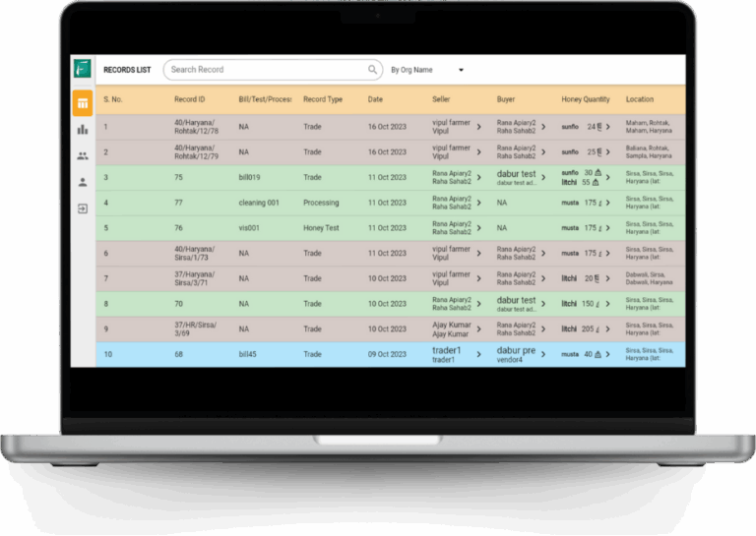Select record with bill number bill019
Viewport: 756px width, 536px height.
tap(253, 178)
